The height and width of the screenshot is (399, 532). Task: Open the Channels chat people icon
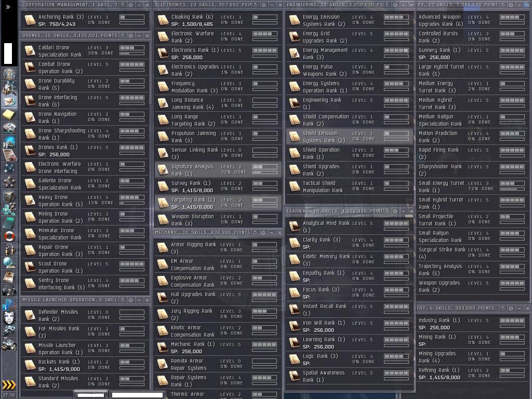(x=9, y=249)
